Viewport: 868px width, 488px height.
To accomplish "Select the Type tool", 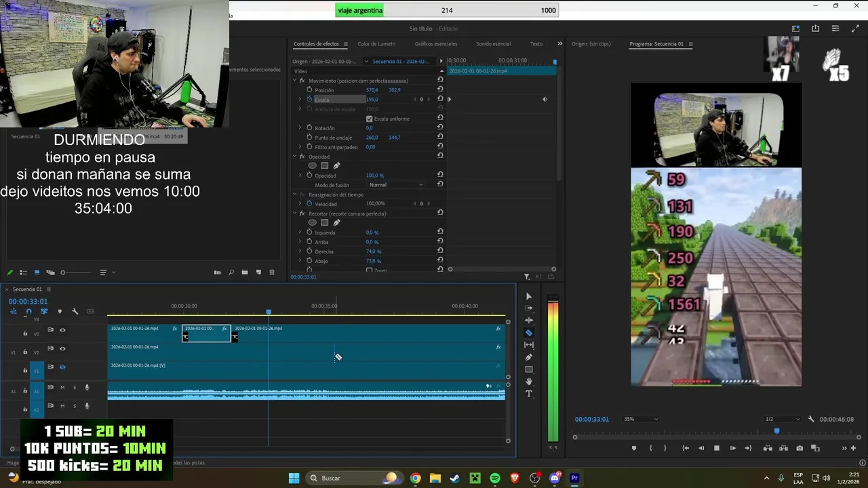I will (x=529, y=394).
